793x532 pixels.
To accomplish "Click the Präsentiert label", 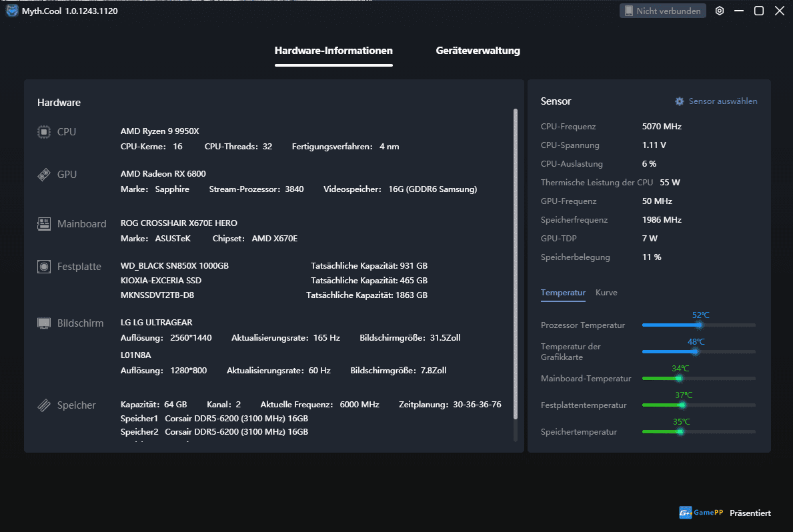I will coord(750,513).
